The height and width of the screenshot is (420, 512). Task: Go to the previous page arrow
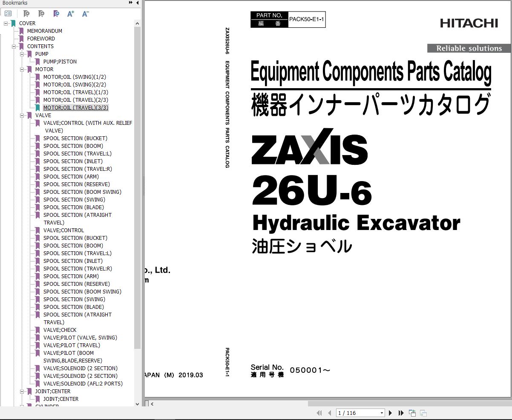[329, 413]
